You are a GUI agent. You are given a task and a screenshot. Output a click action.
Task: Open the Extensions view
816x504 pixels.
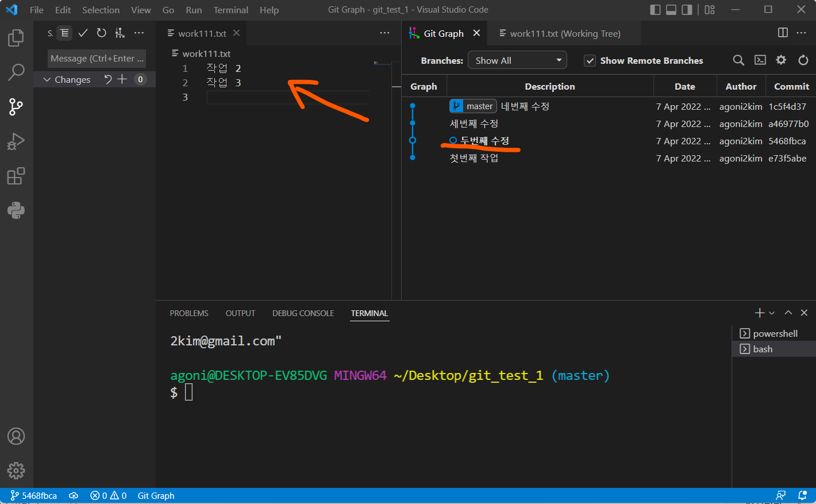tap(16, 176)
